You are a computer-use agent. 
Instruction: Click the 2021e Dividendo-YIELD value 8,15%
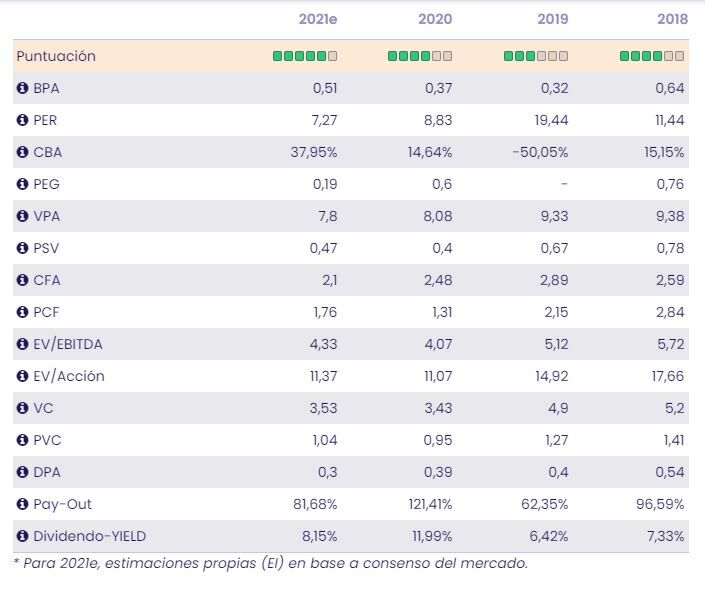[317, 536]
